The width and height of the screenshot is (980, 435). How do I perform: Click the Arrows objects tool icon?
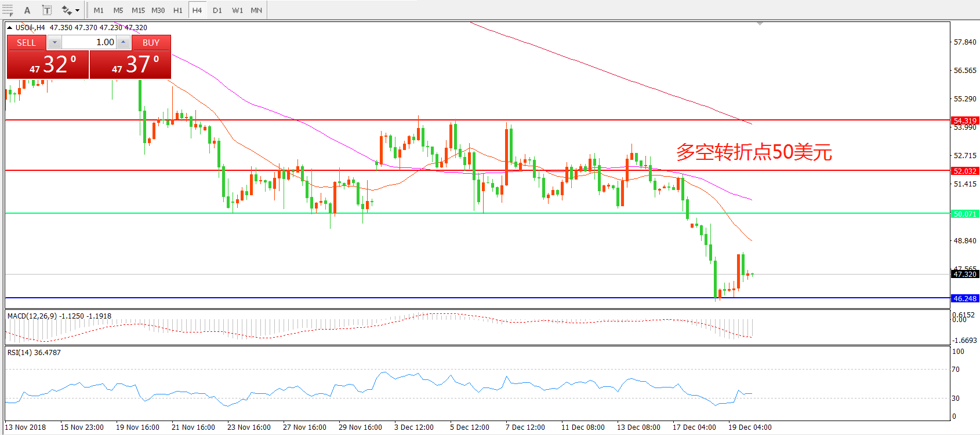[67, 10]
